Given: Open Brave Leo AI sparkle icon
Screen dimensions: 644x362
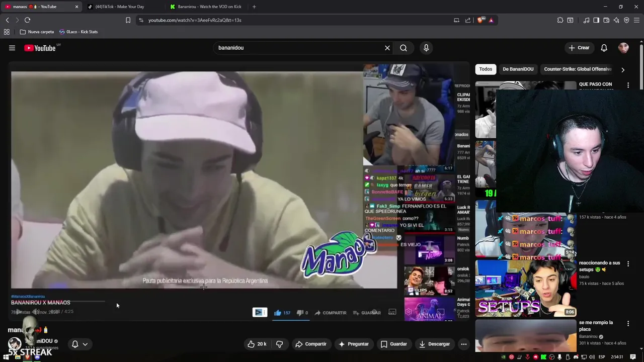Looking at the screenshot, I should pyautogui.click(x=616, y=20).
